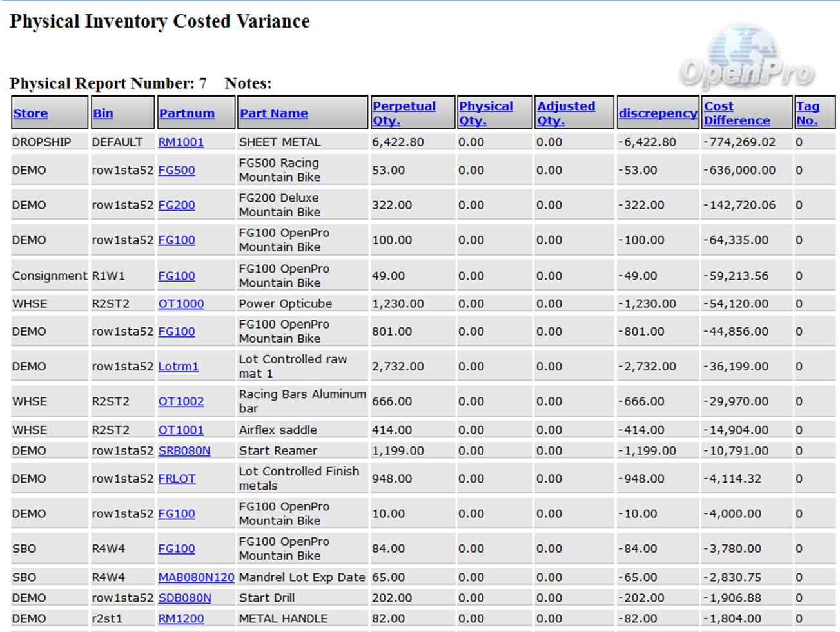Image resolution: width=840 pixels, height=632 pixels.
Task: Sort the table by Store column
Action: [x=30, y=113]
